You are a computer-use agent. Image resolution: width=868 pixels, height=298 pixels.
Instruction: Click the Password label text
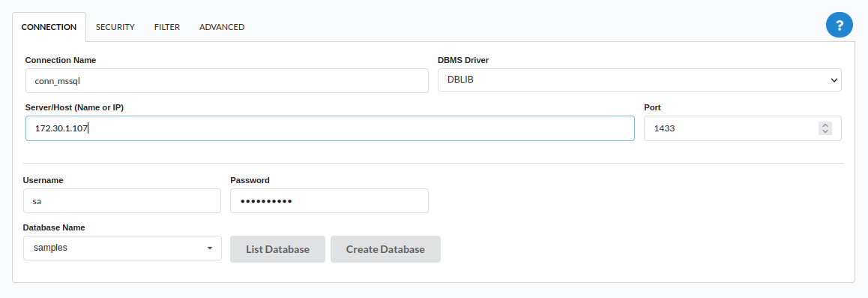[250, 180]
